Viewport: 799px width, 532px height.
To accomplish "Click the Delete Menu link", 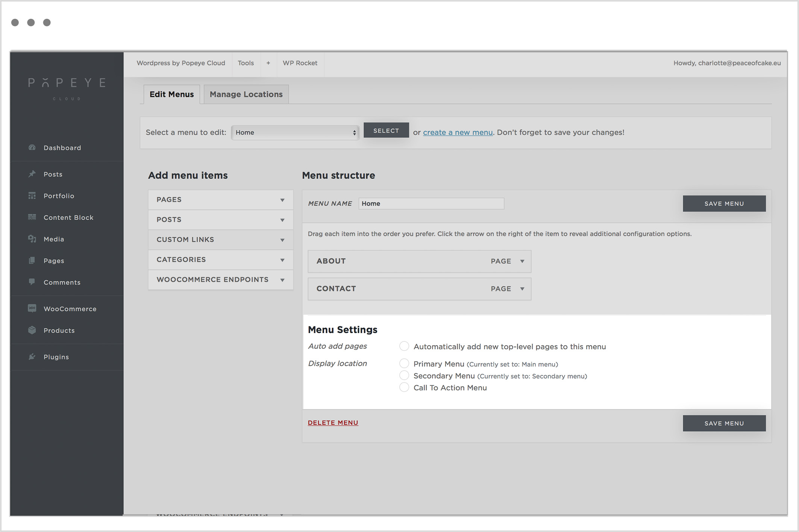I will (x=333, y=423).
